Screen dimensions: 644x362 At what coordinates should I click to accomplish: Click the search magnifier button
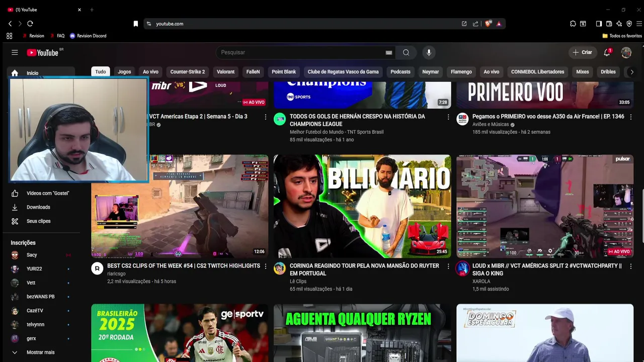[406, 52]
